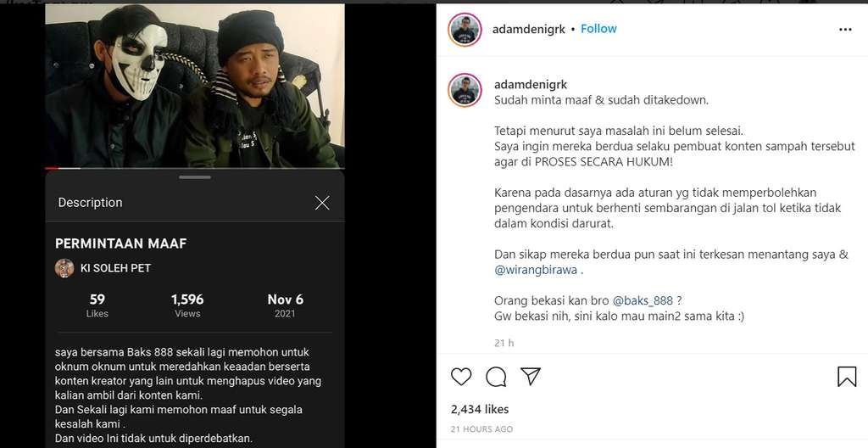
Task: Follow the adamdenigrk account
Action: click(x=598, y=29)
